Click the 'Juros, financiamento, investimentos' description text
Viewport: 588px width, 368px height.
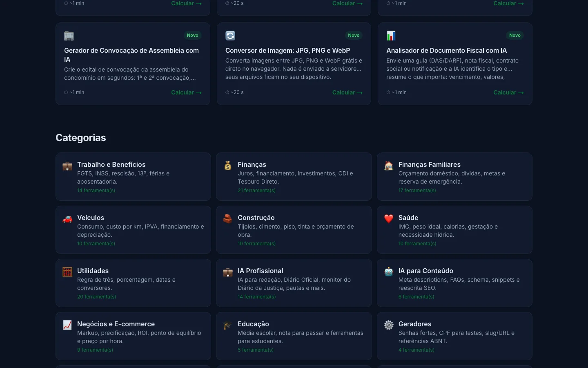pos(295,177)
